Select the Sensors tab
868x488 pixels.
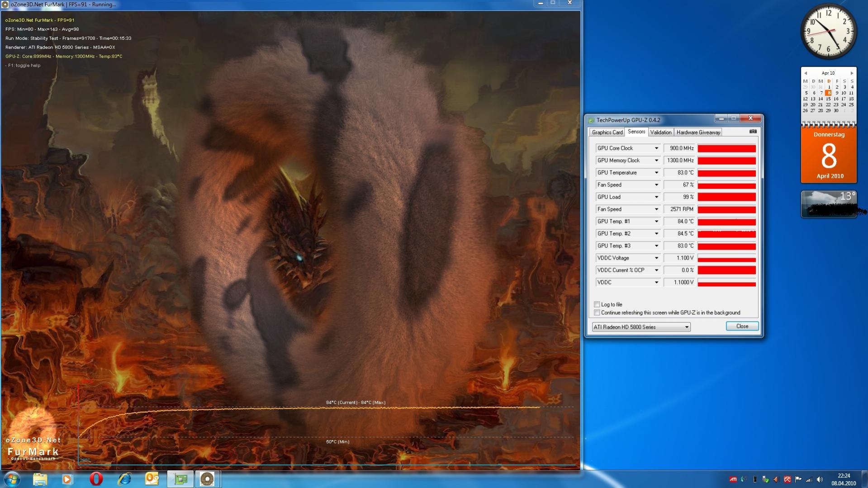point(636,132)
